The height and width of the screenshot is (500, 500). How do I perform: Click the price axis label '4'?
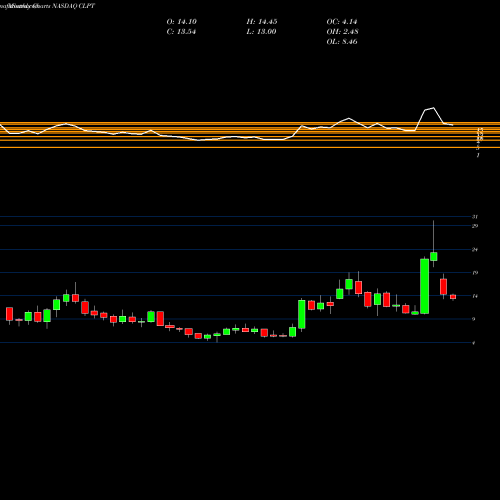pyautogui.click(x=474, y=343)
